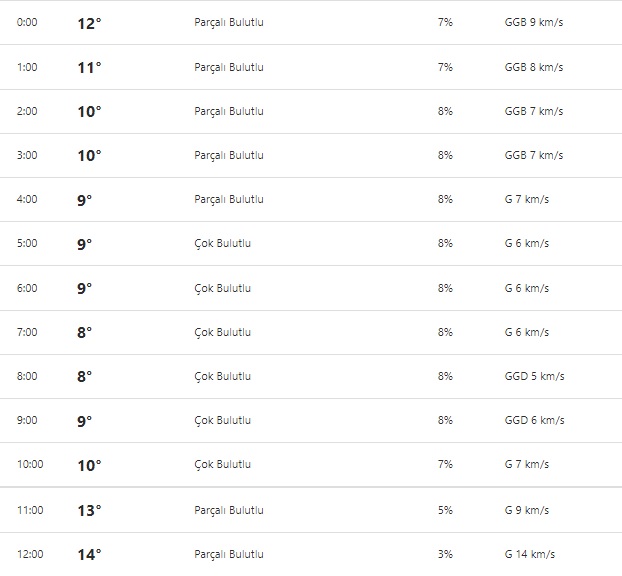
Task: Click the 13° temperature at 11:00
Action: point(89,510)
